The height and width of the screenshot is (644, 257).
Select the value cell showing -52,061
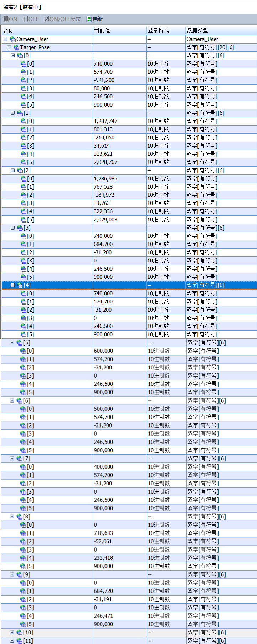coord(120,541)
